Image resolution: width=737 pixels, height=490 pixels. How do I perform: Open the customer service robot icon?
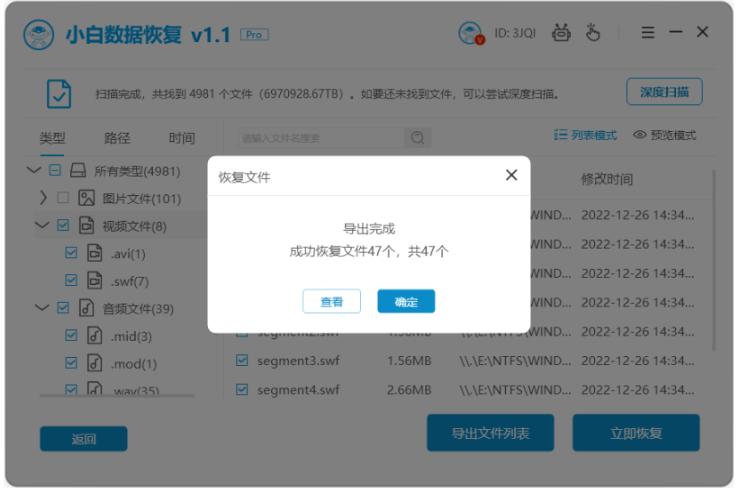[x=561, y=33]
